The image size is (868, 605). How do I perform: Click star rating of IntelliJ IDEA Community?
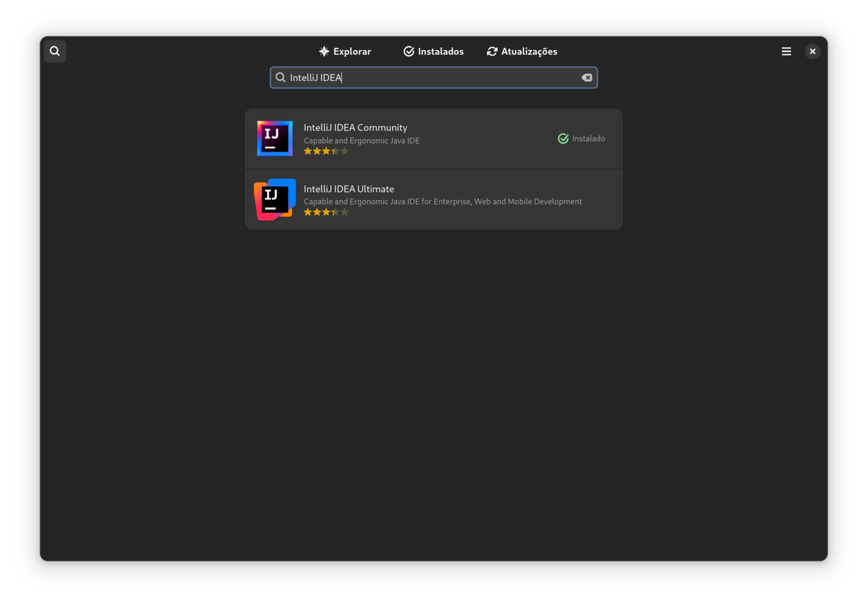pyautogui.click(x=326, y=151)
